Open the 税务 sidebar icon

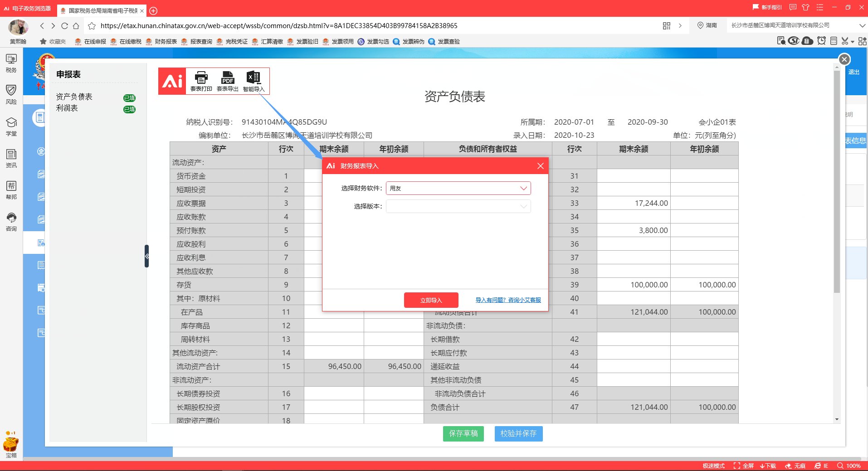pyautogui.click(x=11, y=63)
